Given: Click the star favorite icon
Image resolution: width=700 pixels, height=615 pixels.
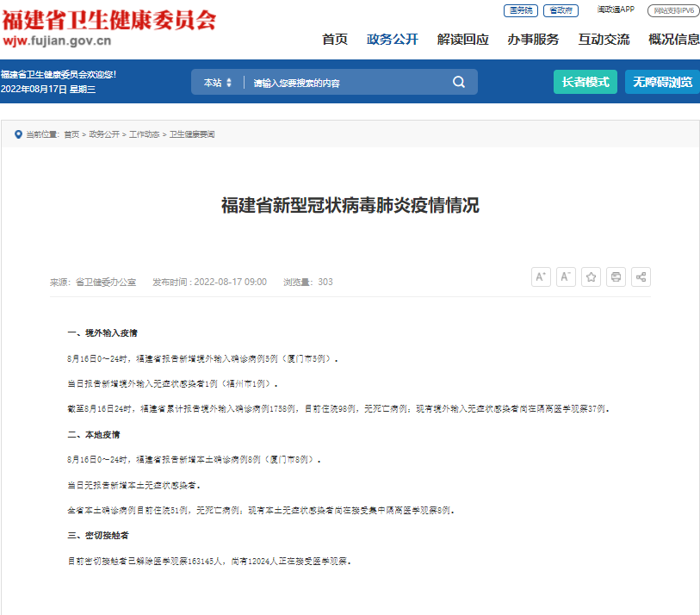Looking at the screenshot, I should (591, 276).
